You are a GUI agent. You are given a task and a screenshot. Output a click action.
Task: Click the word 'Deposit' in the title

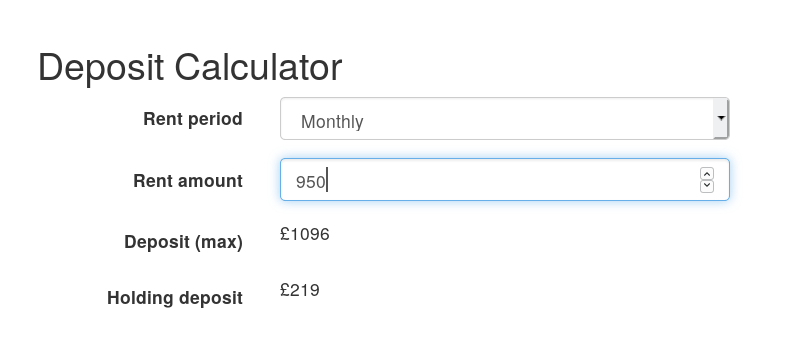[101, 69]
